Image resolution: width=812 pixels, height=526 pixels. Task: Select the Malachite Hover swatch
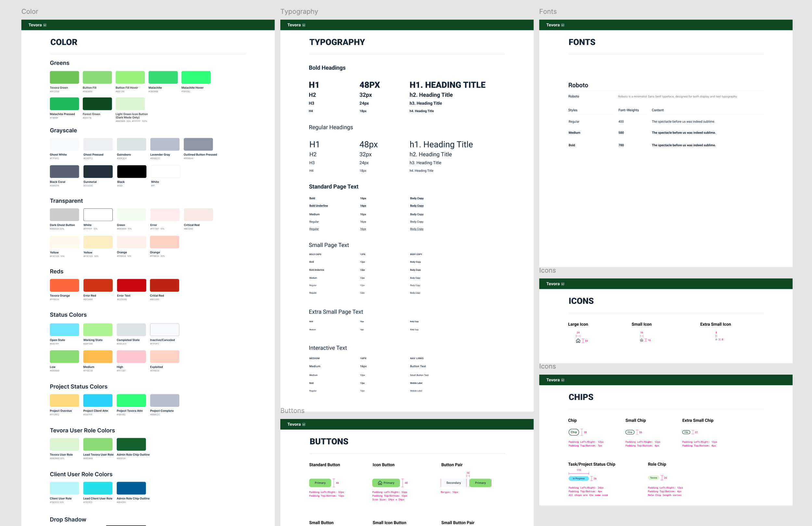coord(196,77)
